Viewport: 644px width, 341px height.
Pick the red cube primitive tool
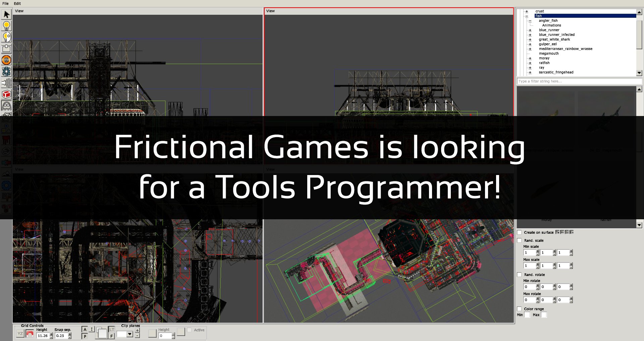(x=6, y=94)
